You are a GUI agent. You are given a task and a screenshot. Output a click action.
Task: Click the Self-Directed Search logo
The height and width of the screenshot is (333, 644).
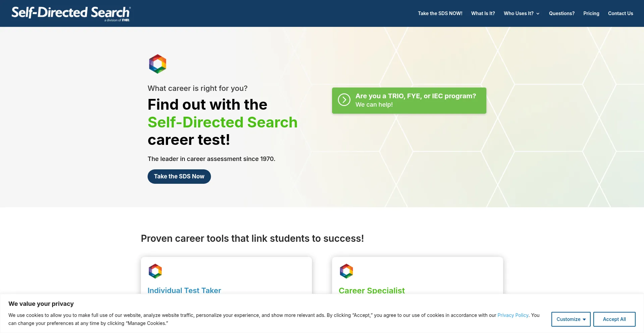click(71, 14)
